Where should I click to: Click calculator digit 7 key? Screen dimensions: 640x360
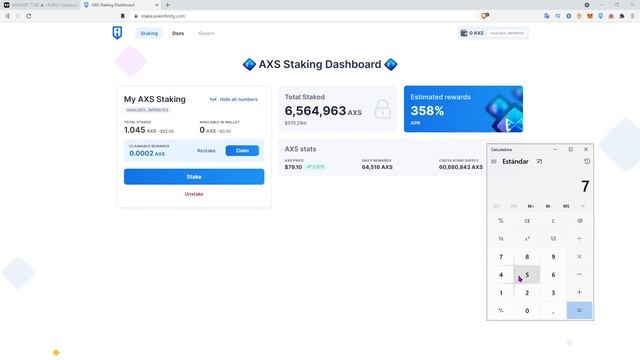tap(501, 257)
